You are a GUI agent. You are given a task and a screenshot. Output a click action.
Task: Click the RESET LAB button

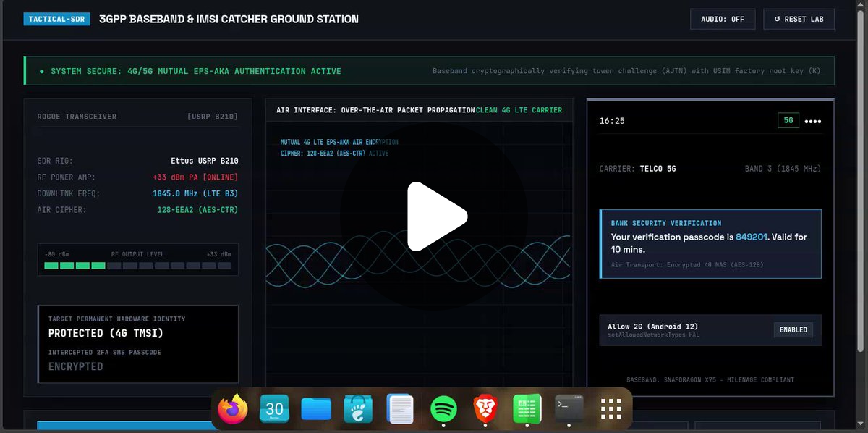(x=799, y=20)
